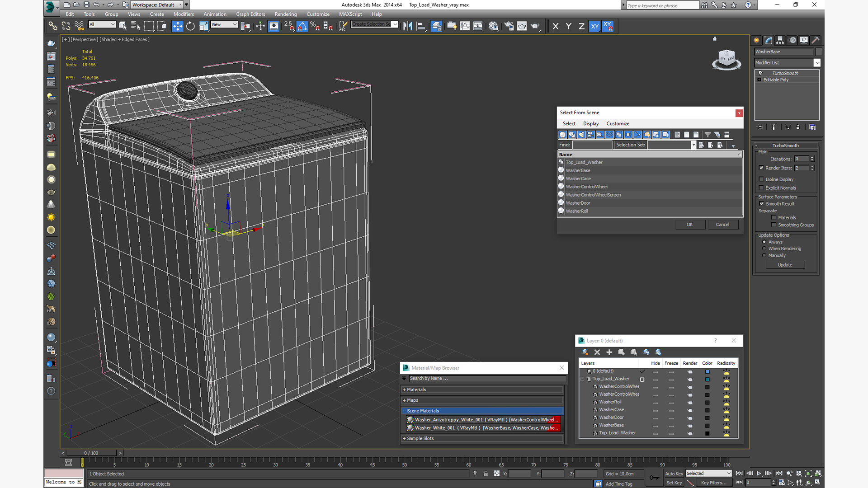Go to end frame button
The image size is (868, 488).
click(779, 473)
